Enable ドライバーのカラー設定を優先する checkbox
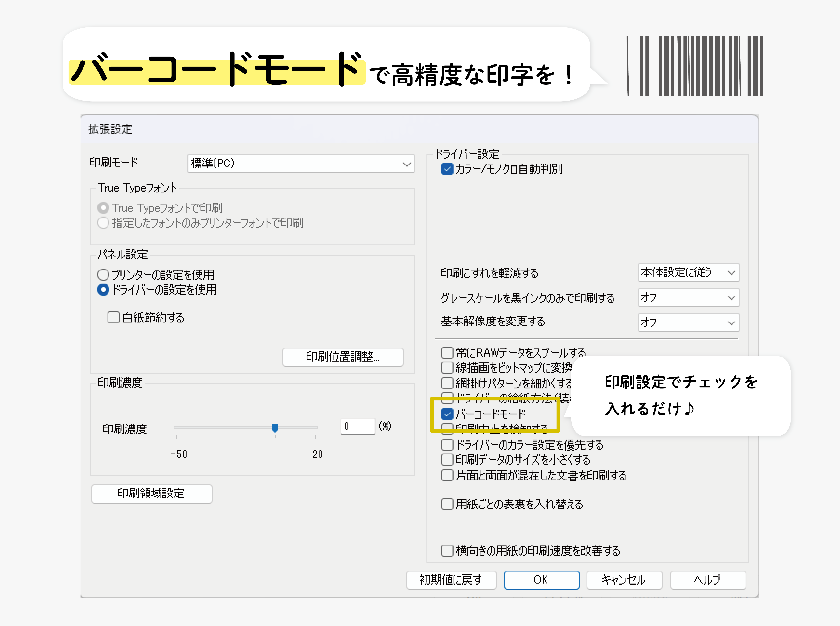This screenshot has height=626, width=840. tap(448, 444)
